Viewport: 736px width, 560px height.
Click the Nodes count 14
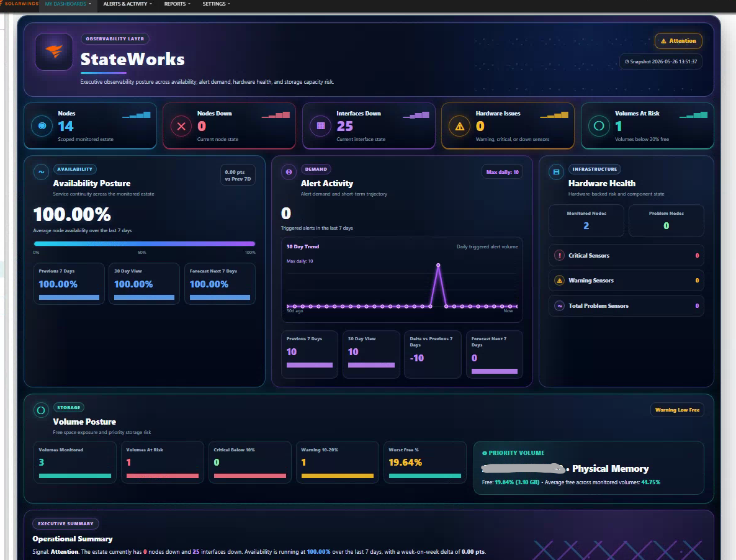coord(66,126)
